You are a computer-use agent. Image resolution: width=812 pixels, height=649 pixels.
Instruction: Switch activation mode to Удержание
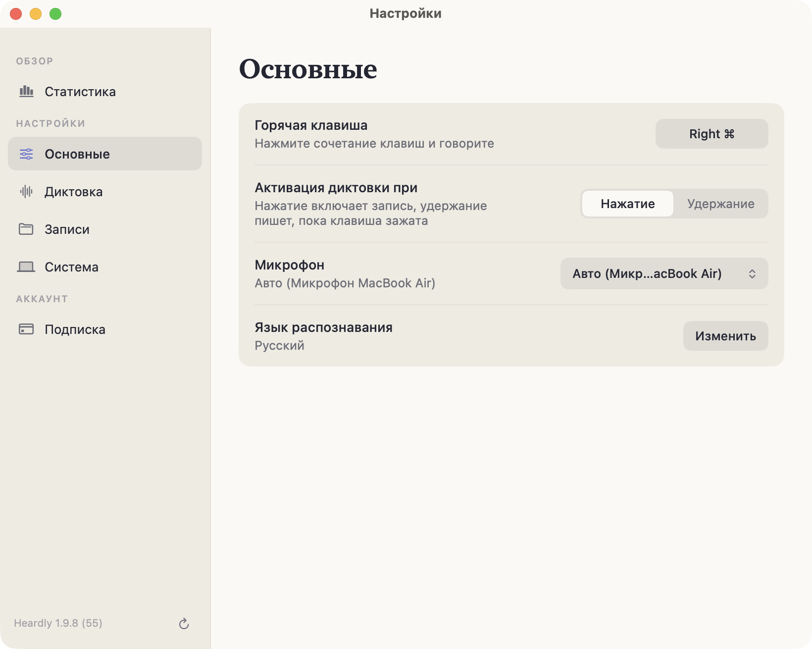(x=721, y=204)
